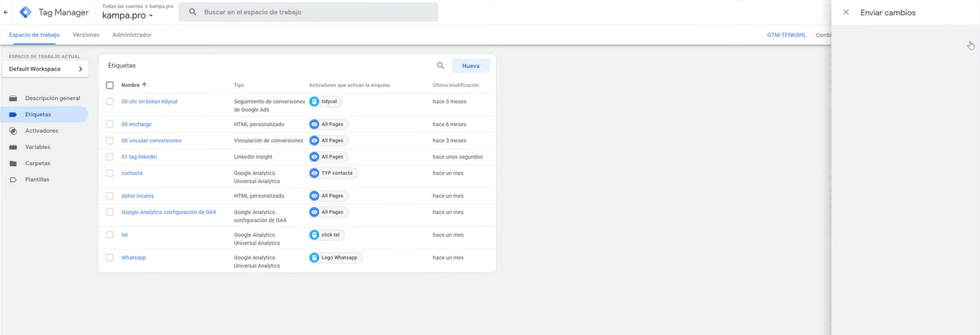Click the Descripción general briefcase icon
This screenshot has width=980, height=335.
click(13, 98)
